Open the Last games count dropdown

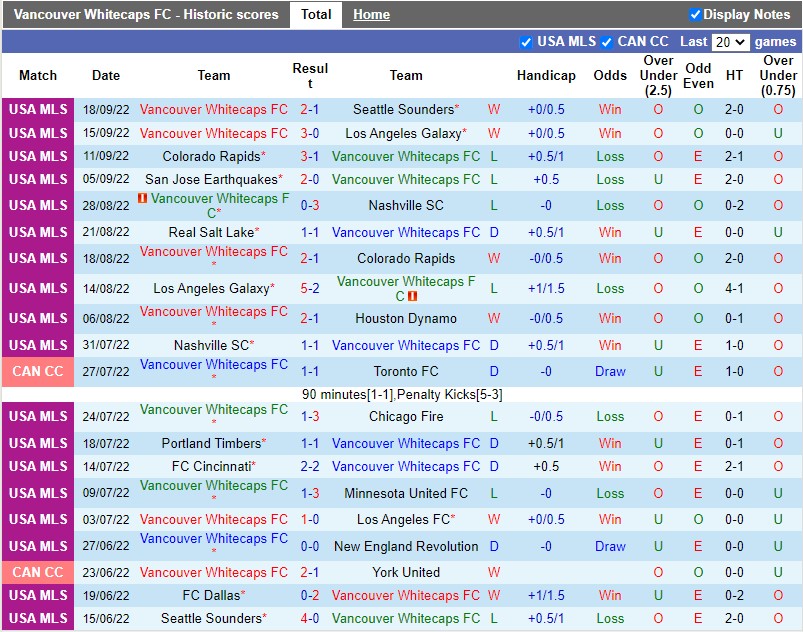(731, 42)
